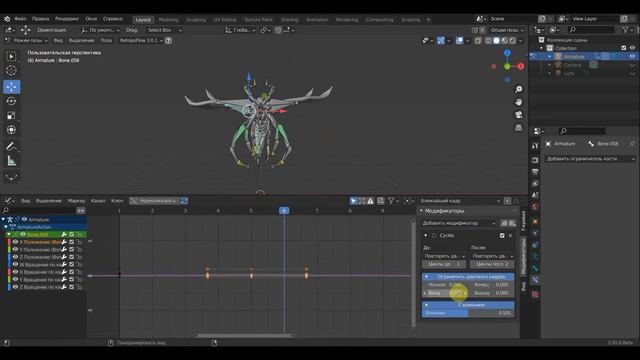Click the RetopoFlow help icon
This screenshot has height=360, width=640.
[168, 40]
